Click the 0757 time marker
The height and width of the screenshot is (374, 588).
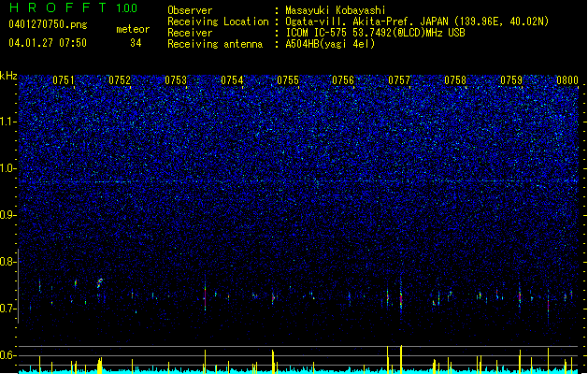(399, 80)
